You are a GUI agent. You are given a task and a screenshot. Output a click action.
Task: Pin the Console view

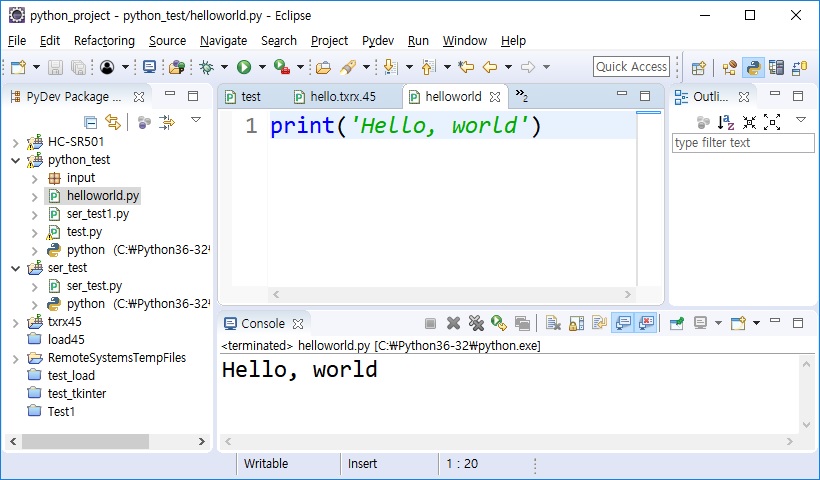[677, 324]
